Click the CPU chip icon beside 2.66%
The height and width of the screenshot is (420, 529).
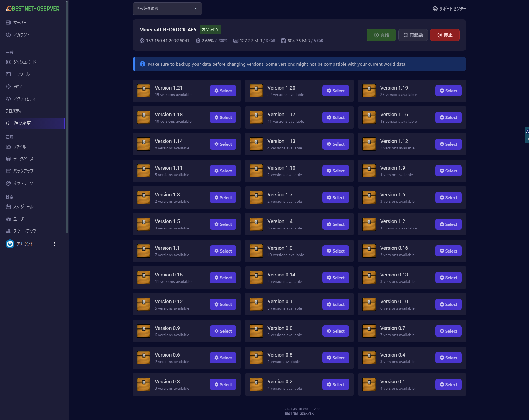(x=198, y=41)
